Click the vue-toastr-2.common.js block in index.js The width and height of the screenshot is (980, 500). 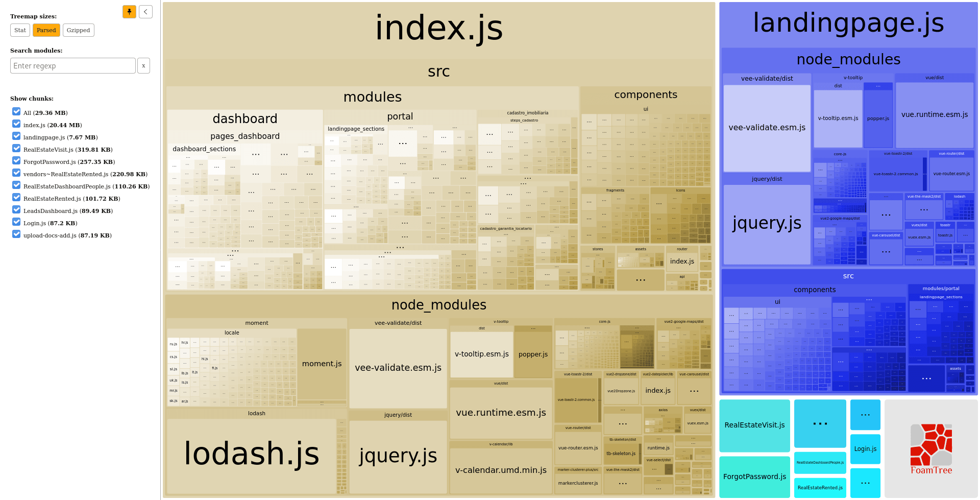coord(576,400)
